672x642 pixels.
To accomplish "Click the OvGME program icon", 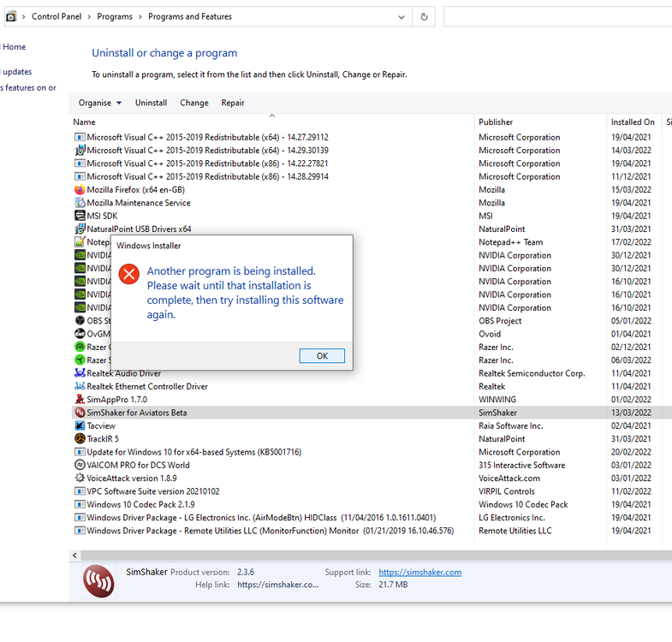I will coord(80,334).
